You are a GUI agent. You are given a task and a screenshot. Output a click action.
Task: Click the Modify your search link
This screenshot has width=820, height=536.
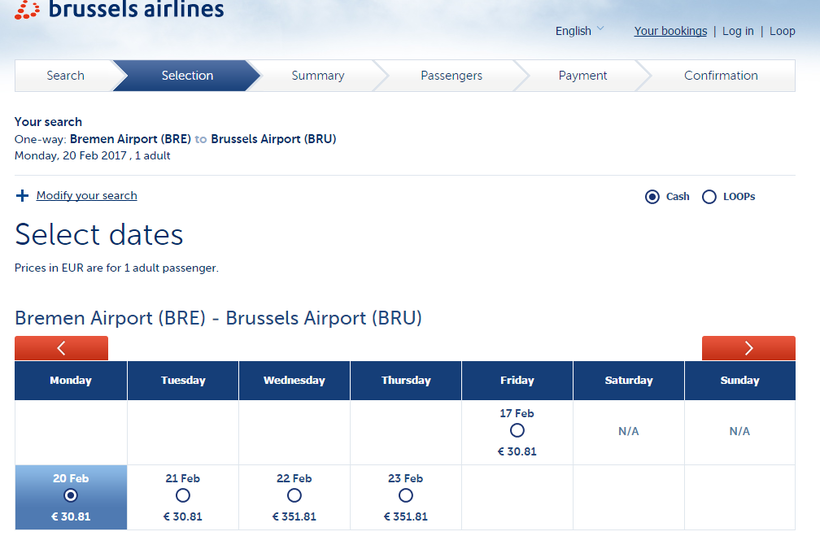coord(87,196)
